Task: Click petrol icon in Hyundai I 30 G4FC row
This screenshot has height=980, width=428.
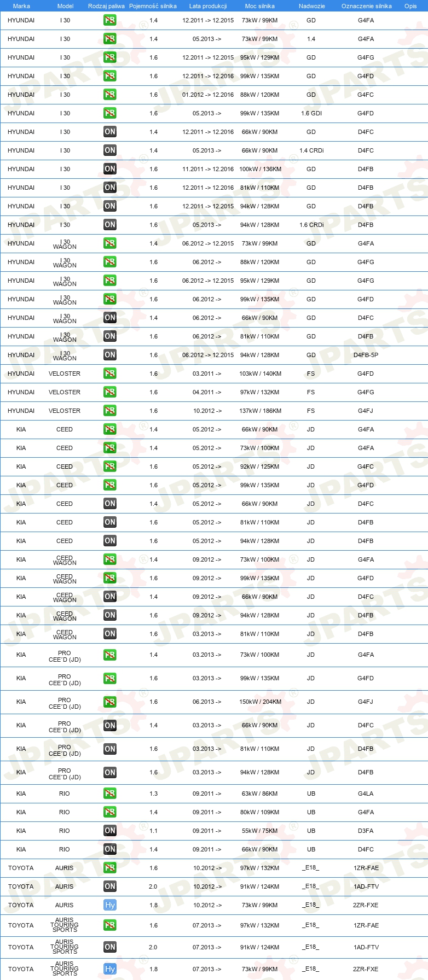Action: tap(110, 95)
